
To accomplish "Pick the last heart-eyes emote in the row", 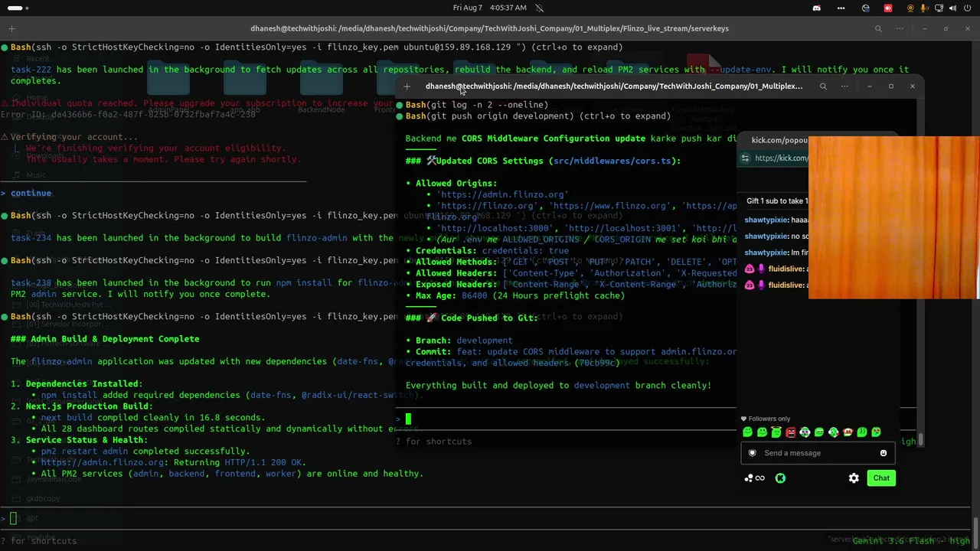I will 877,432.
